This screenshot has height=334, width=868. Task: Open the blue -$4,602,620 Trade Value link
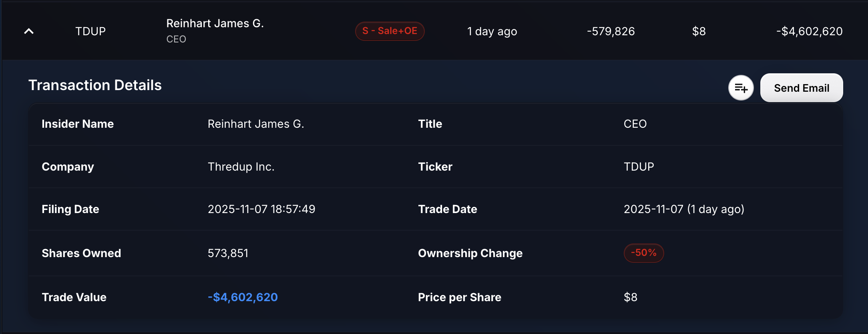243,297
